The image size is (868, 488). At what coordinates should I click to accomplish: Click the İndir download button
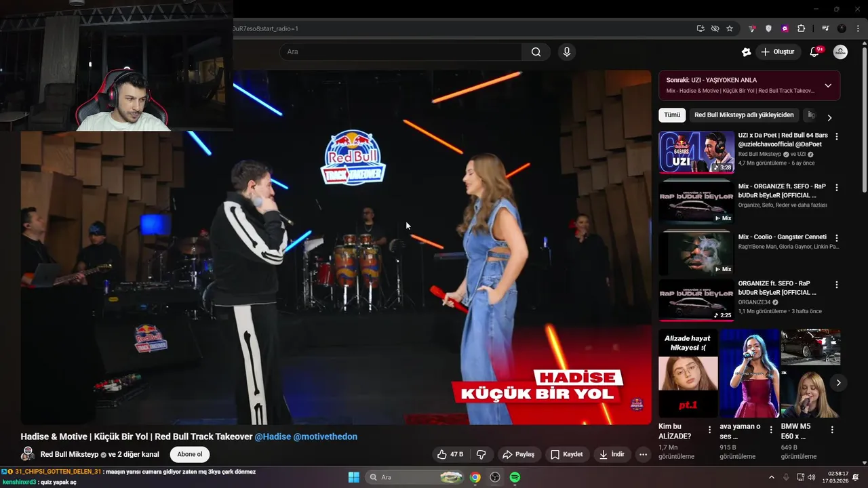[612, 454]
